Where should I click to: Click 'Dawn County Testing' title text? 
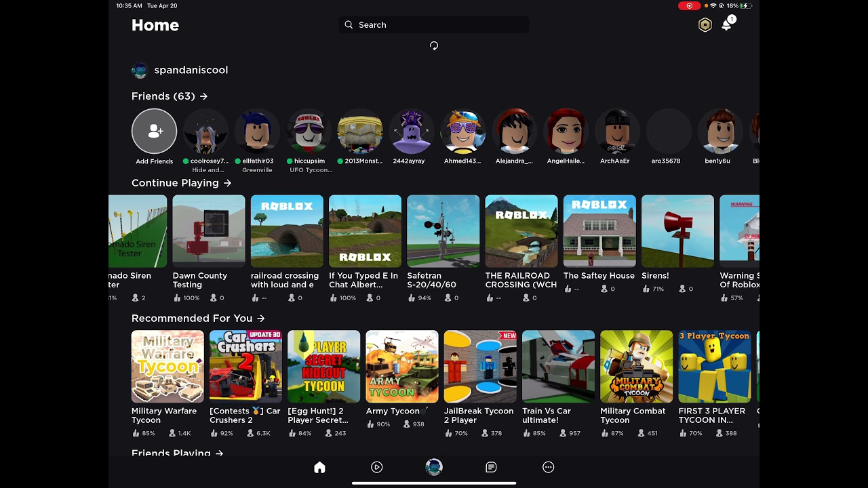(199, 280)
